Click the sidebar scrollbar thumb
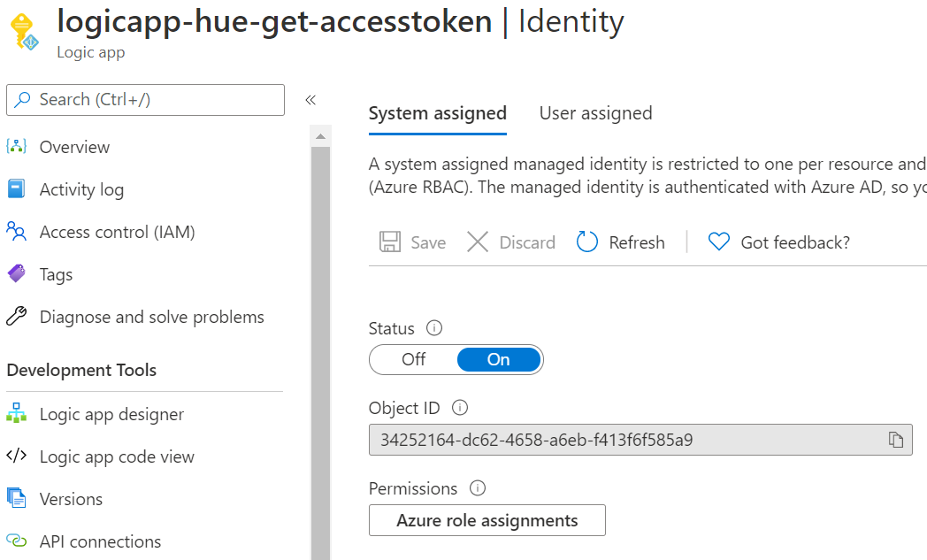Screen dimensions: 927x560 320,352
